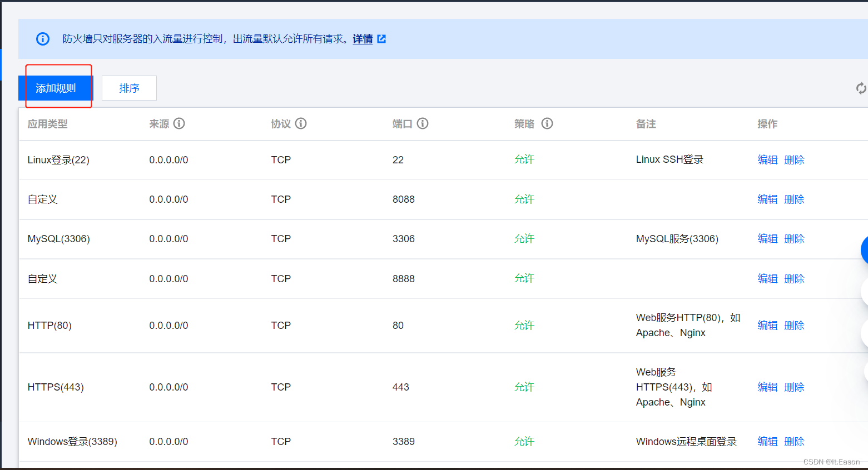Click info icon next to 来源 header
Viewport: 868px width, 470px height.
pos(179,123)
